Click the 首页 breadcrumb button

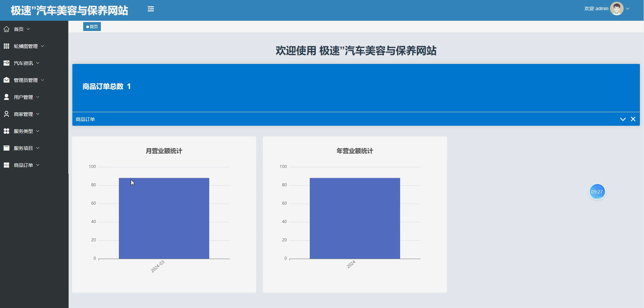pyautogui.click(x=92, y=26)
